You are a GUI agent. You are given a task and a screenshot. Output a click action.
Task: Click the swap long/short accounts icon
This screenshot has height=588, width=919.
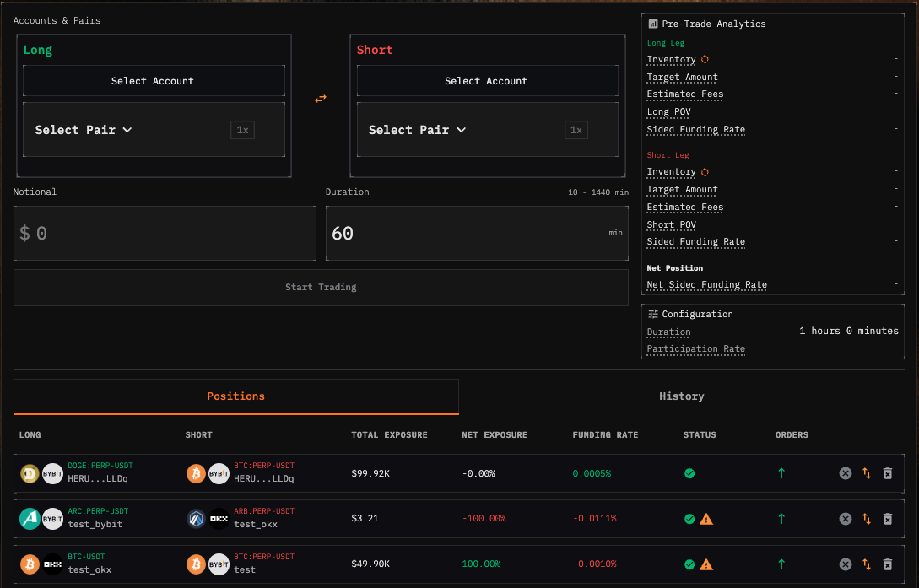321,99
